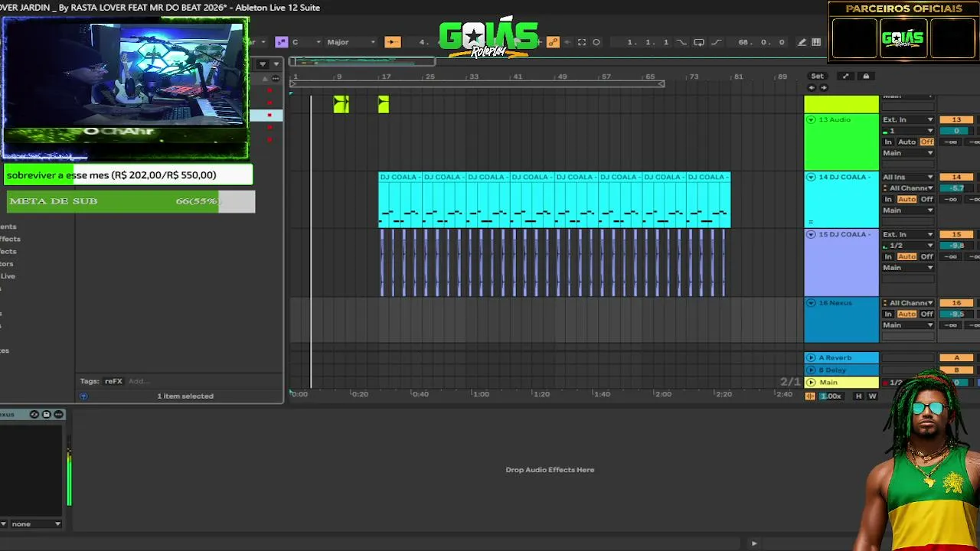
Task: Click the W width button
Action: [872, 396]
